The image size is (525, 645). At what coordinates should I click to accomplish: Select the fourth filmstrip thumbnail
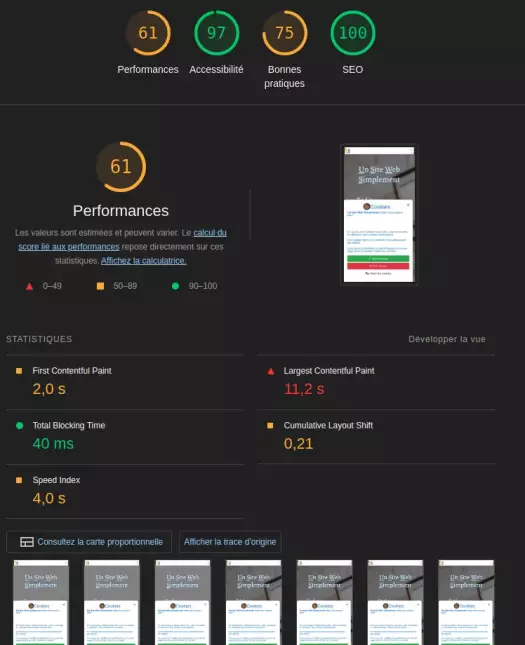pos(253,602)
